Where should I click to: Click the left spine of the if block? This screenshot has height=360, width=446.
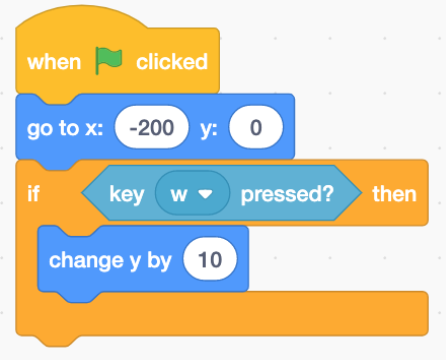point(26,259)
